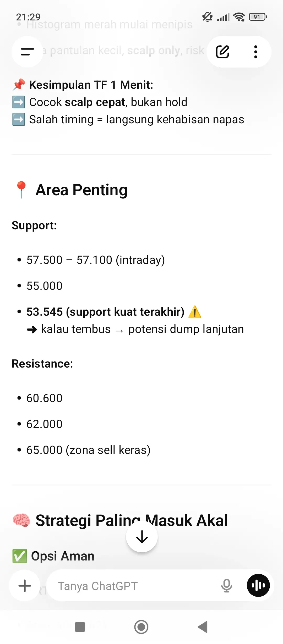283x644 pixels.
Task: Tap the 53.545 support kuat terakhir line
Action: (x=105, y=312)
